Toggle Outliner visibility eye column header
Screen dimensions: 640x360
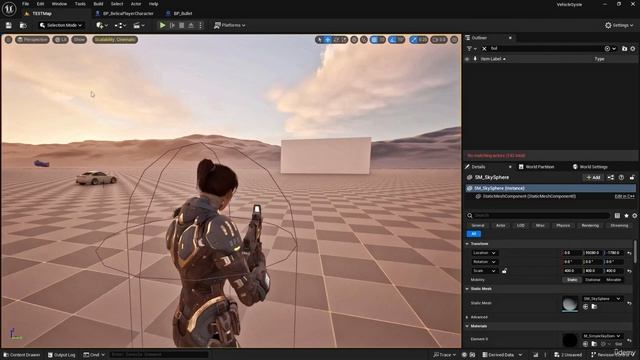[467, 59]
